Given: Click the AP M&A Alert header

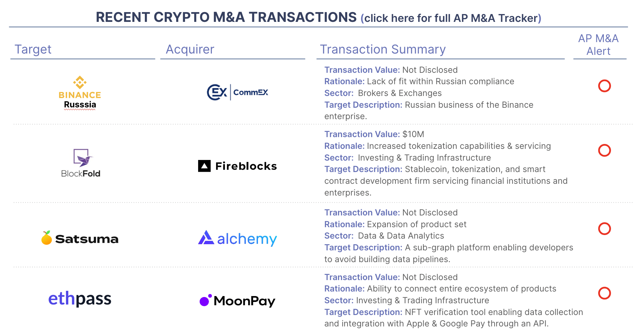Looking at the screenshot, I should click(598, 45).
